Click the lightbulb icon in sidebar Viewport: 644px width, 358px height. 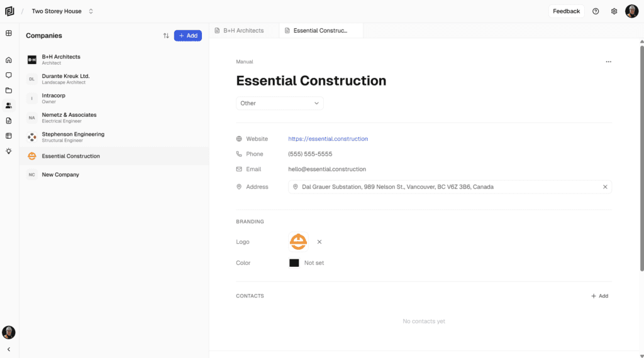pos(9,151)
